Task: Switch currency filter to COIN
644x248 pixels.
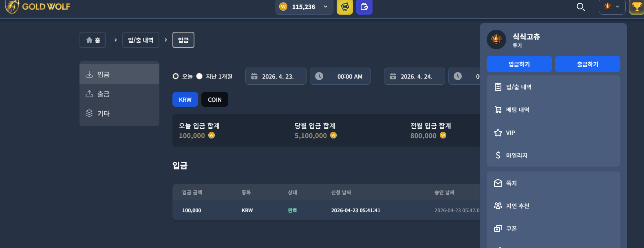Action: (x=215, y=99)
